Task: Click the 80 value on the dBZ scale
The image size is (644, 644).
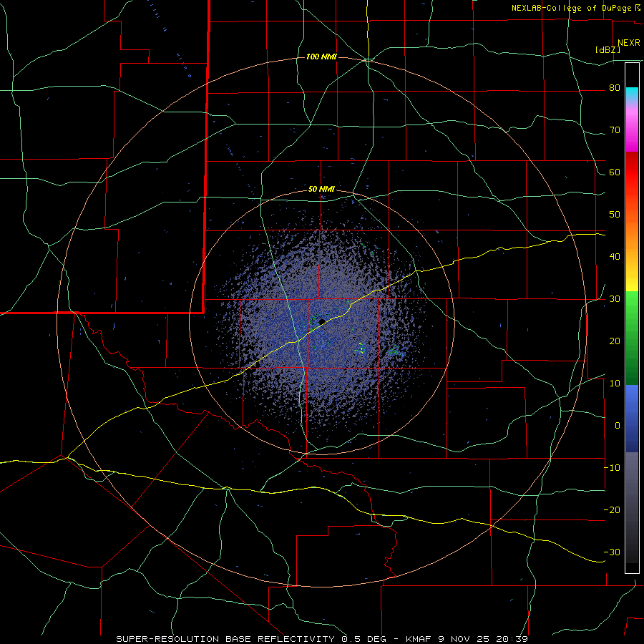Action: [615, 88]
